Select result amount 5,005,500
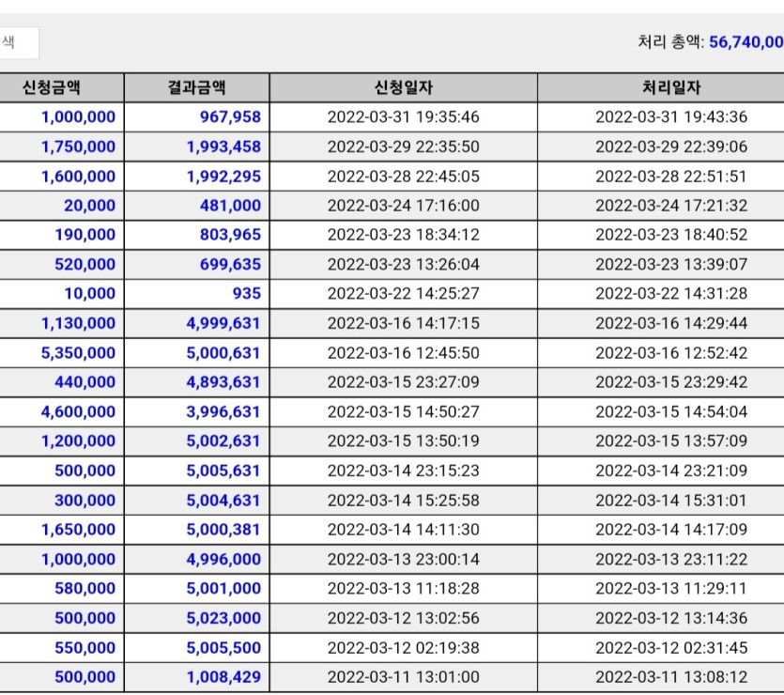 [x=223, y=648]
